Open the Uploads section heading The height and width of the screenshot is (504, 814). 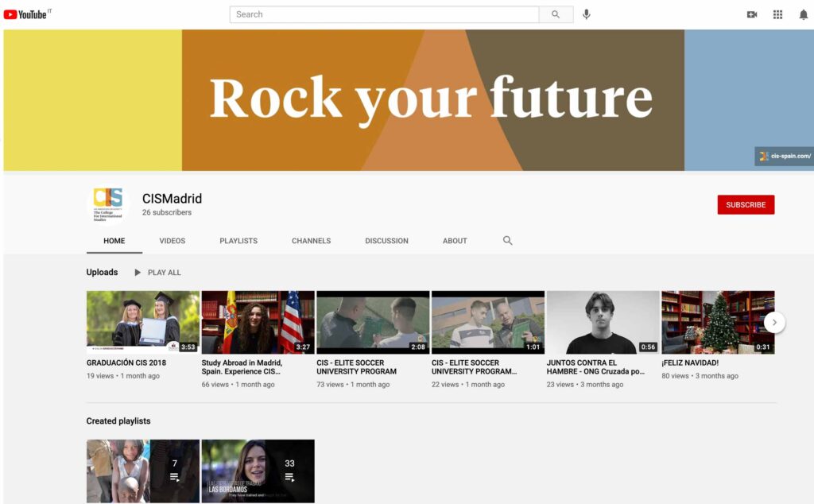[x=102, y=272]
